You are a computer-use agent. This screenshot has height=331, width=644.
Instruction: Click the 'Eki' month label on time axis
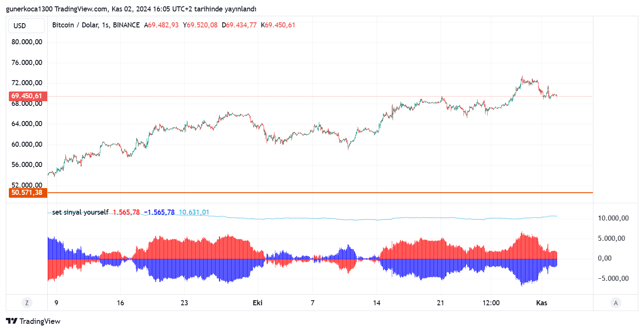click(x=257, y=303)
